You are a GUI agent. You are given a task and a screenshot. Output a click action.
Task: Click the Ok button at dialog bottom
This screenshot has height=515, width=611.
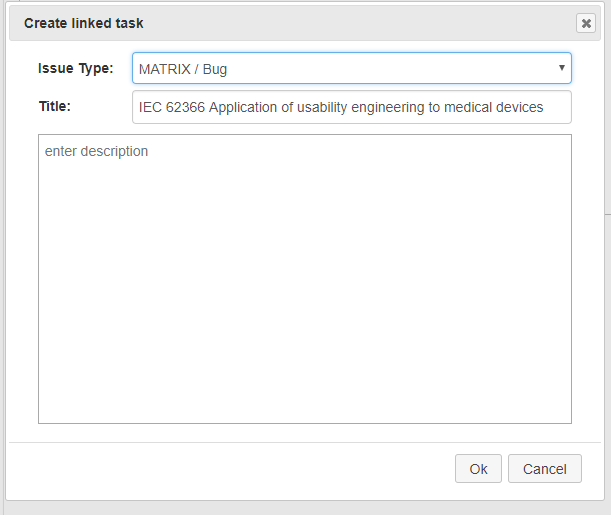click(478, 469)
